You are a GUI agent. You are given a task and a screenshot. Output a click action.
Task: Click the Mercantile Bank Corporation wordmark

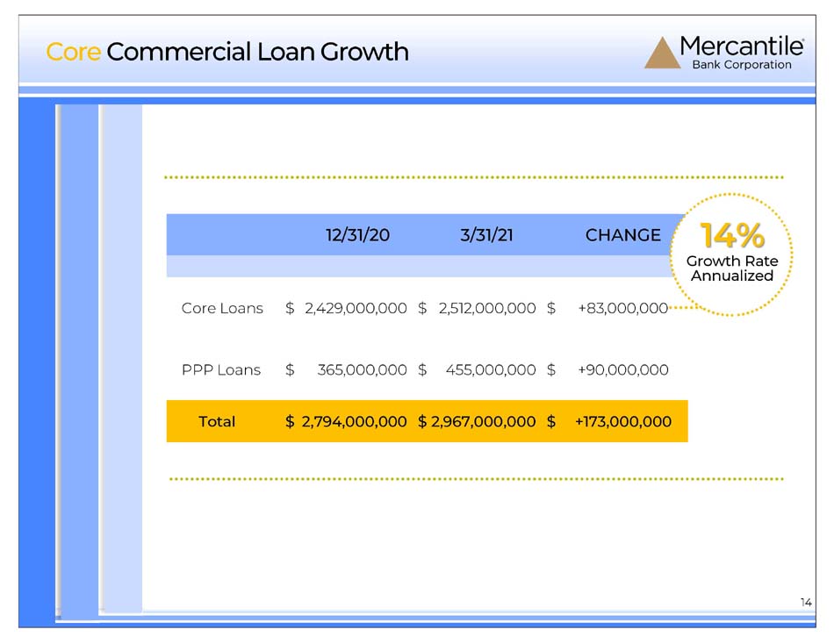[x=742, y=53]
